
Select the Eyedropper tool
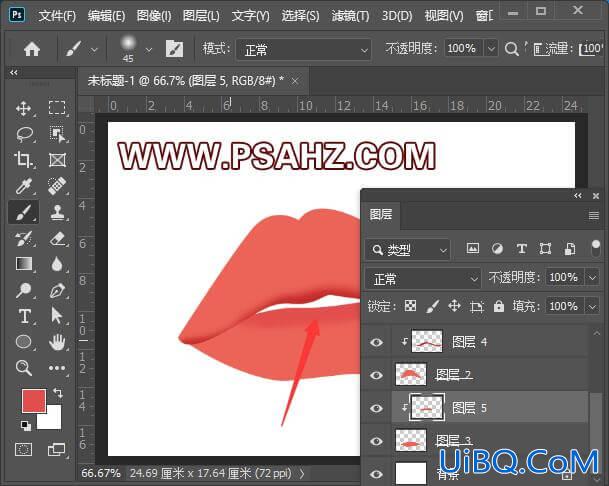click(x=23, y=186)
